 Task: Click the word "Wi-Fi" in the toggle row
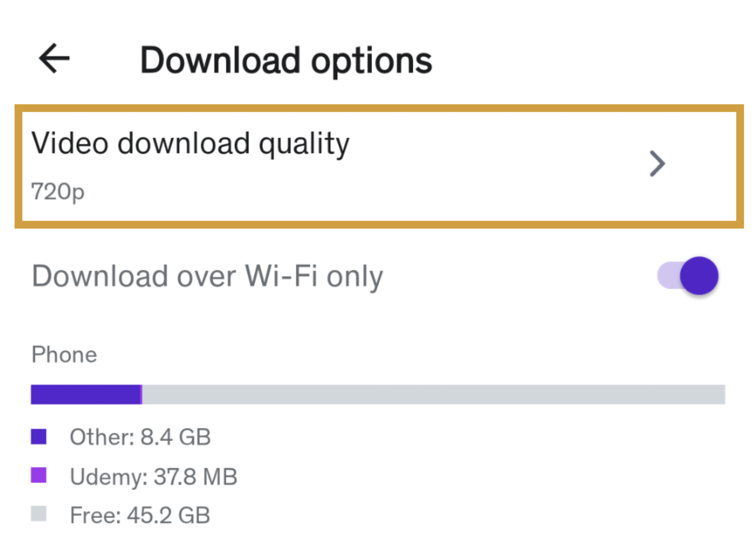tap(281, 276)
